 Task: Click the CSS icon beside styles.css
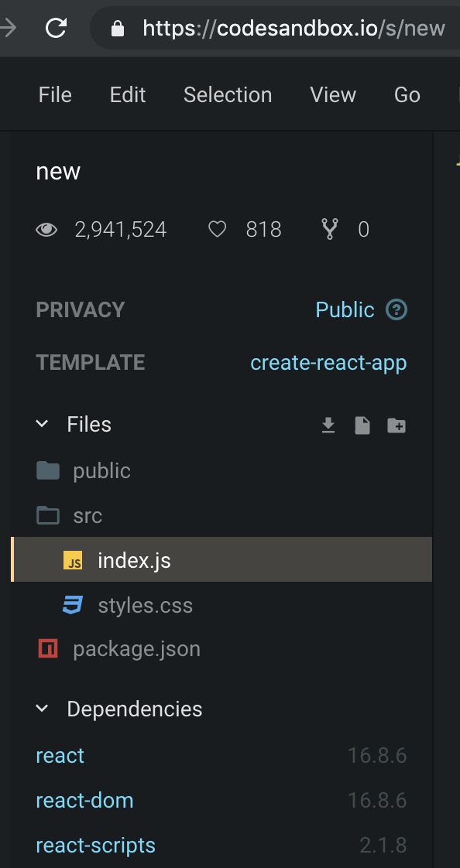tap(73, 605)
